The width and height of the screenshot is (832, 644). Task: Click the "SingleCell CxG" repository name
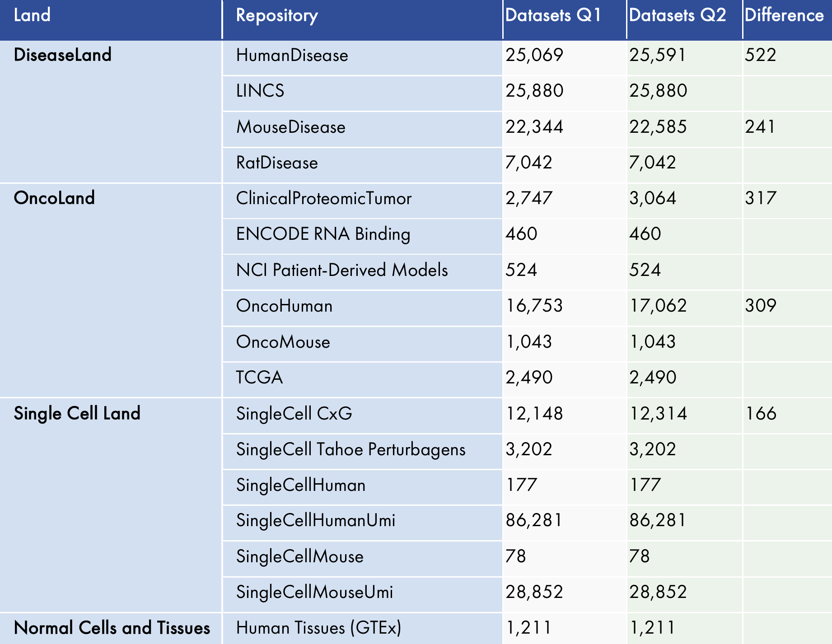(x=294, y=414)
